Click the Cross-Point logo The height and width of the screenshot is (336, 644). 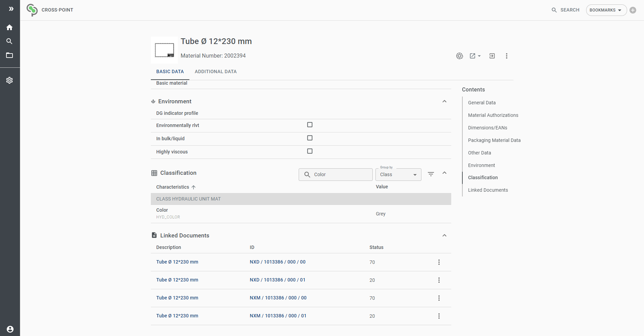(x=32, y=10)
